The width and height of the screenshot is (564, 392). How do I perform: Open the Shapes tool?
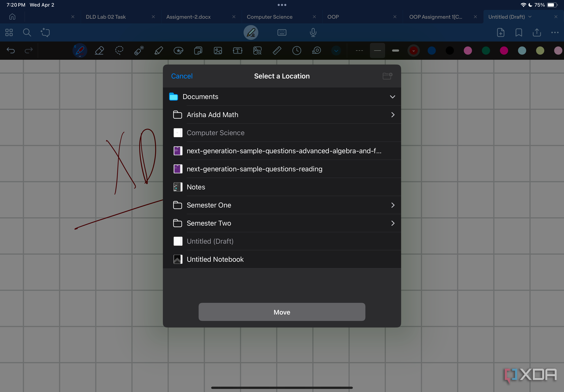(198, 51)
